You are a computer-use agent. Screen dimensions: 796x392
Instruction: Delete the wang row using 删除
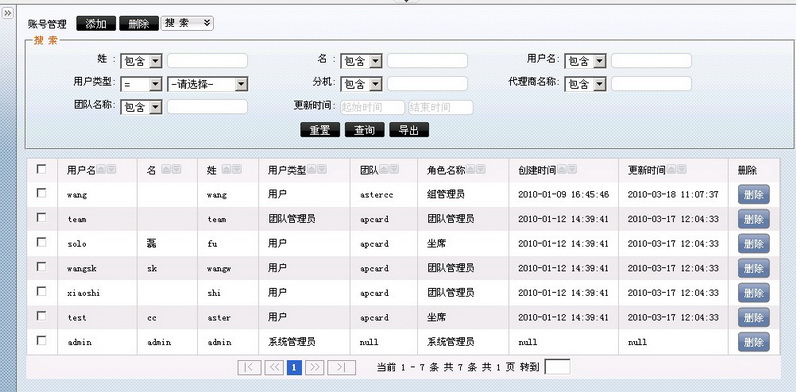coord(754,194)
